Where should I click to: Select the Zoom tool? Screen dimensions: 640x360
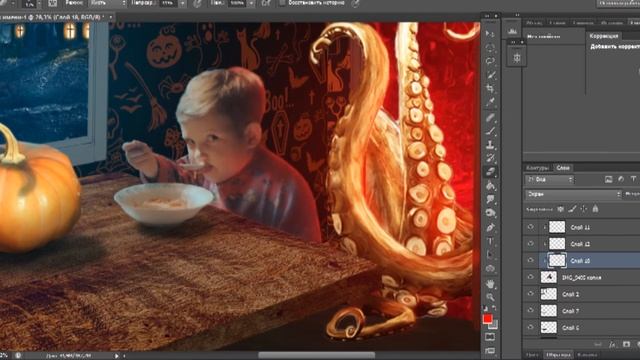pos(490,297)
